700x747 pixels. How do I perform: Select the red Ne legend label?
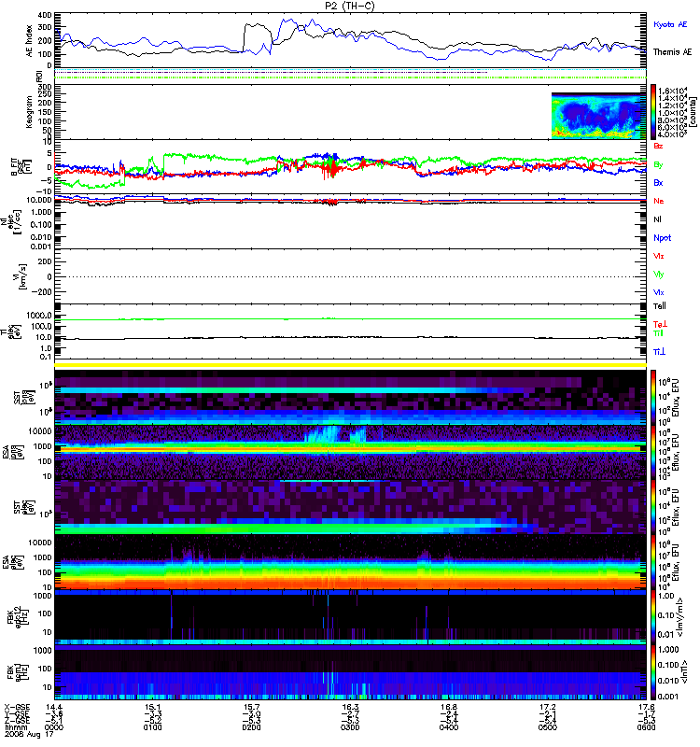[659, 201]
